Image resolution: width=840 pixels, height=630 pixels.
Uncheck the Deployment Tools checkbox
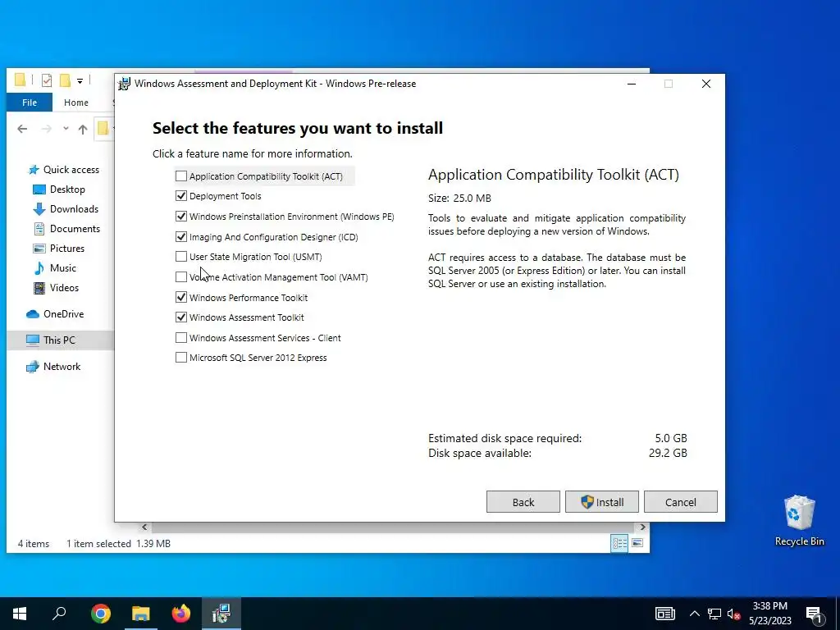(181, 196)
